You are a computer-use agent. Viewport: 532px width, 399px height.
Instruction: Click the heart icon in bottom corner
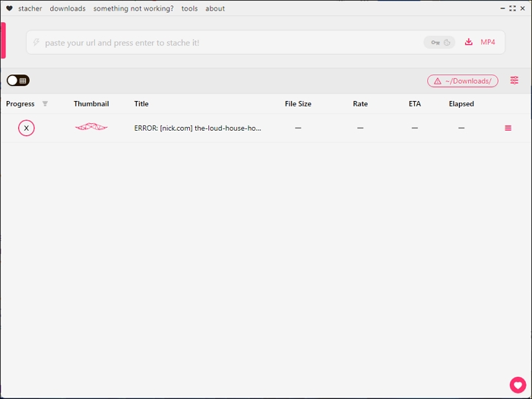tap(518, 385)
